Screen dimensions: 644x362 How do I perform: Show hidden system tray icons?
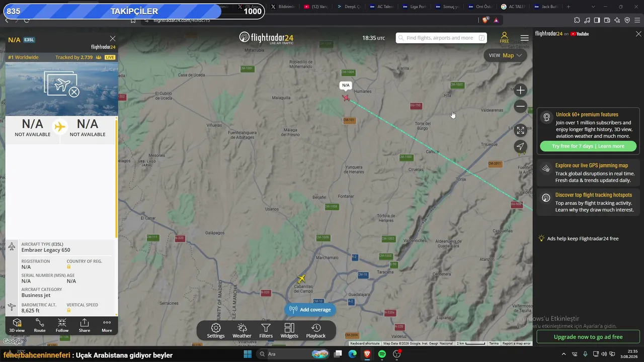point(563,354)
